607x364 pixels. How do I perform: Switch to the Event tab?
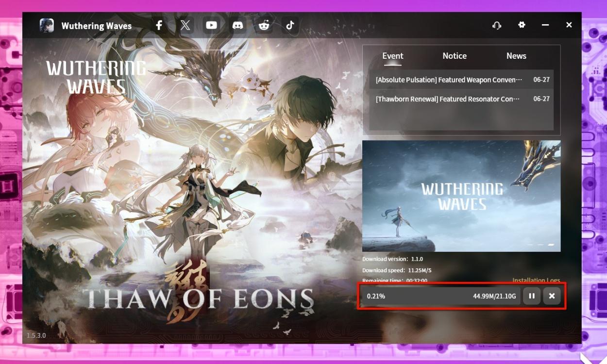(393, 56)
